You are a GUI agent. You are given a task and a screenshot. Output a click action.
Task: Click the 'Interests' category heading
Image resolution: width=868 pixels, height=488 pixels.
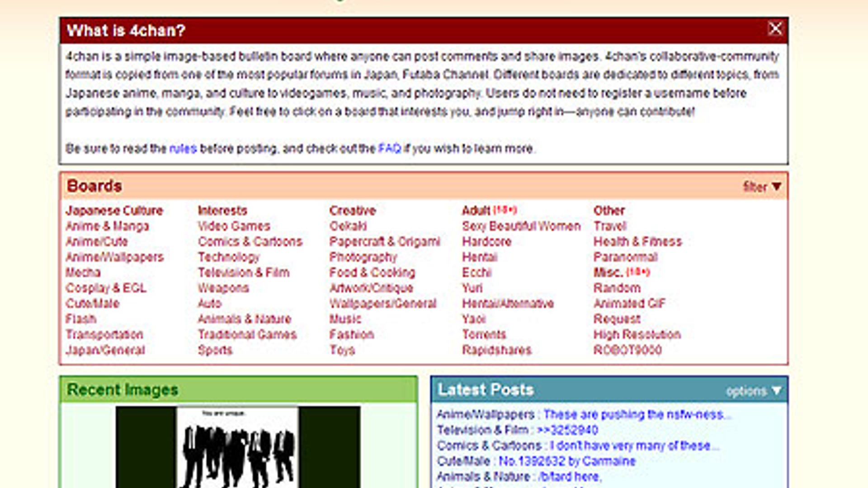222,211
